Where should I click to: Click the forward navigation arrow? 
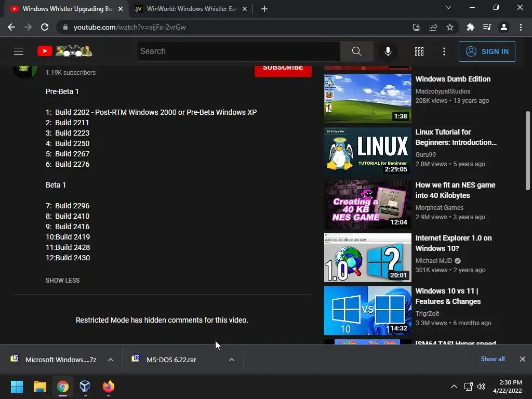coord(28,27)
